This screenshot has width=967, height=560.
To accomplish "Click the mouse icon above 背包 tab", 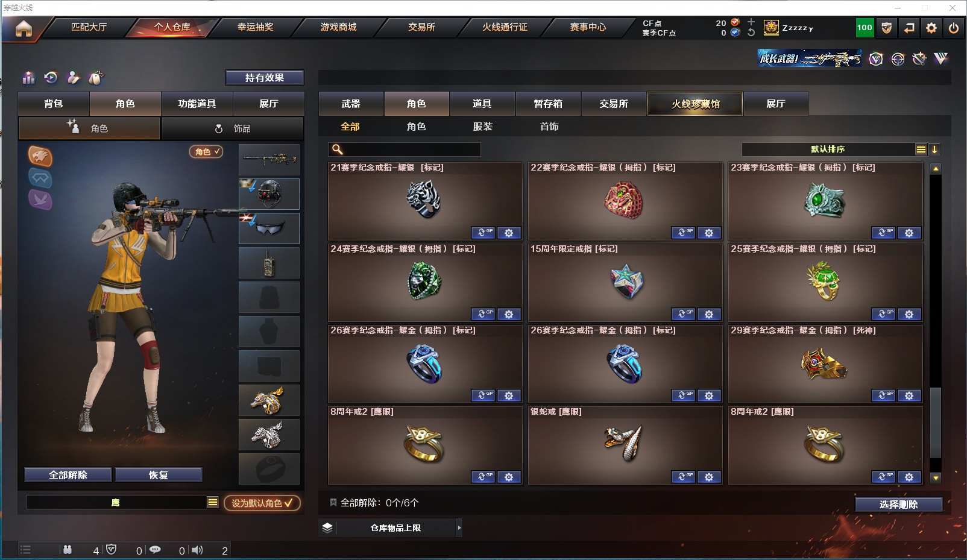I will point(96,77).
